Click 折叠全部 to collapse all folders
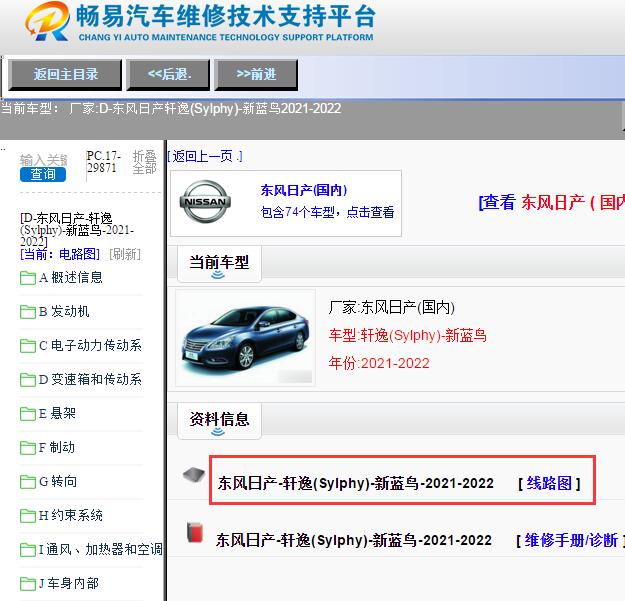The height and width of the screenshot is (601, 625). (144, 162)
